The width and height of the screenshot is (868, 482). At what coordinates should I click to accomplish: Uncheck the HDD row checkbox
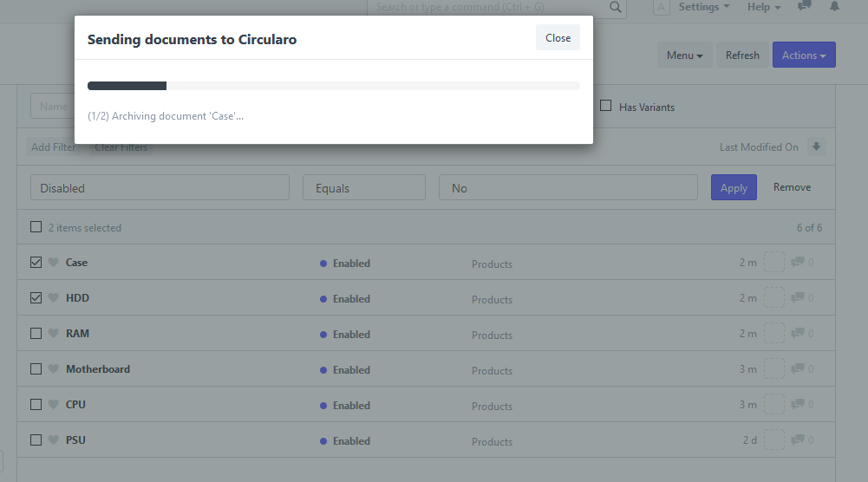click(36, 297)
